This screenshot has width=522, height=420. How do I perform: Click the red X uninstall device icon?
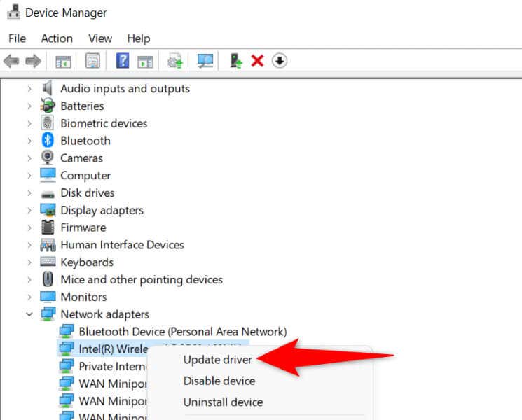[x=257, y=62]
